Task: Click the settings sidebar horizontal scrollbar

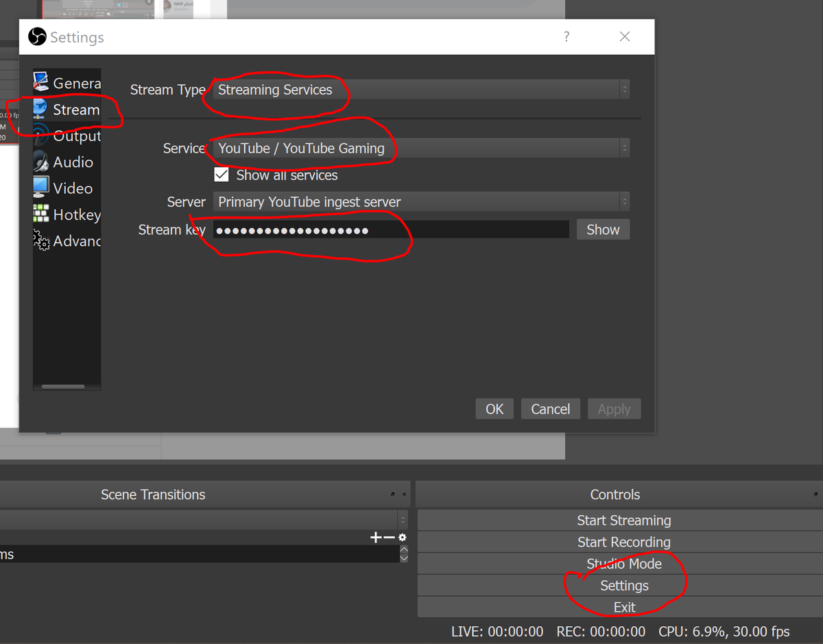Action: (64, 387)
